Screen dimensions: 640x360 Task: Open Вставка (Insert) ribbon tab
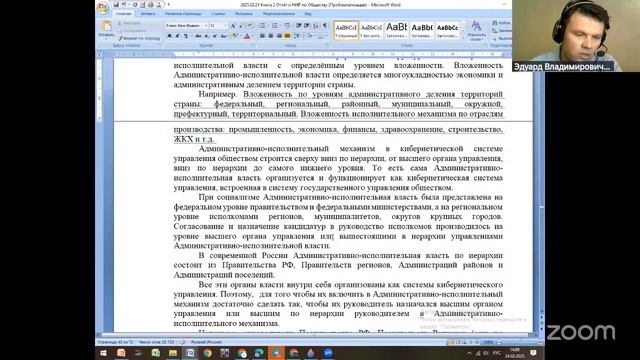[x=148, y=14]
